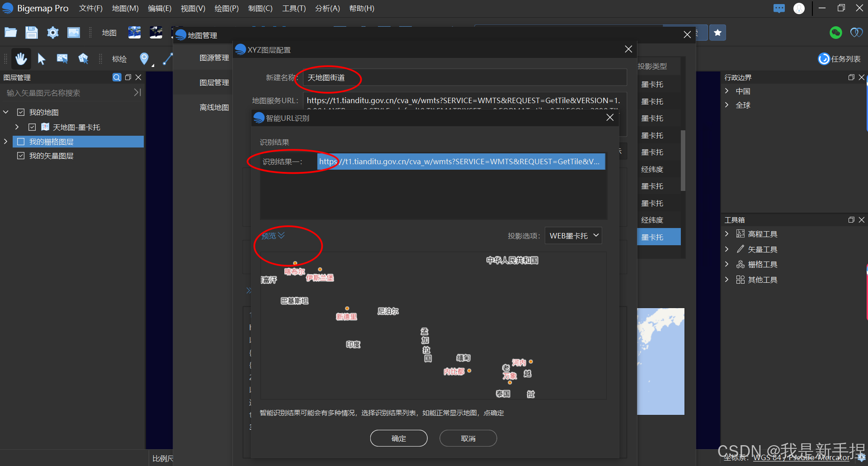Image resolution: width=868 pixels, height=466 pixels.
Task: Pick the line drawing tool
Action: (168, 59)
